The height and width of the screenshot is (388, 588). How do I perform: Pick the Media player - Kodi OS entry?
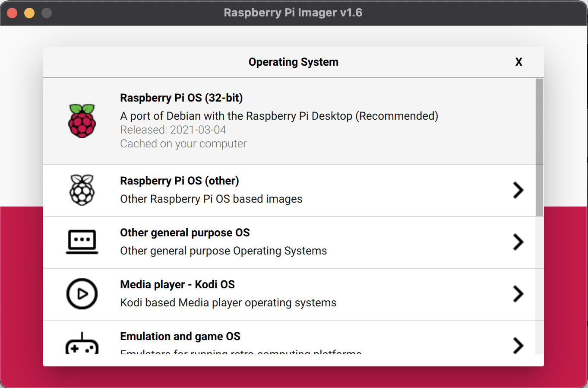(259, 294)
